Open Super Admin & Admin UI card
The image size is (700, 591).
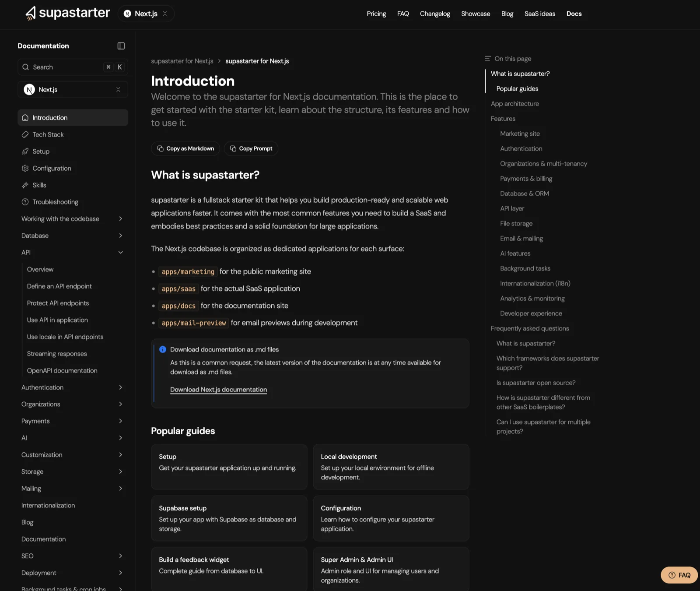(391, 569)
